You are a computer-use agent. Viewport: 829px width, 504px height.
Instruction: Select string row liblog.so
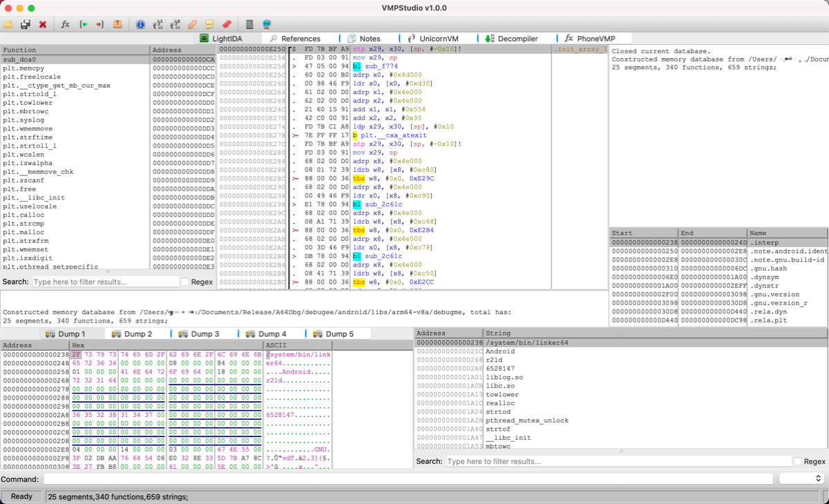[x=620, y=377]
